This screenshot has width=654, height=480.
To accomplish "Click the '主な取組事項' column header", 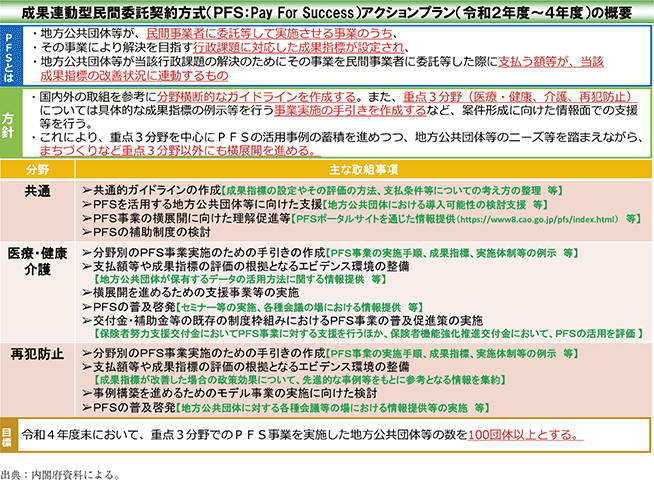I will point(364,170).
